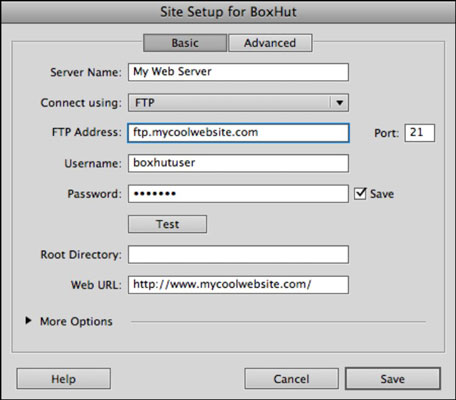Open Help for site setup
456x400 pixels.
tap(63, 379)
